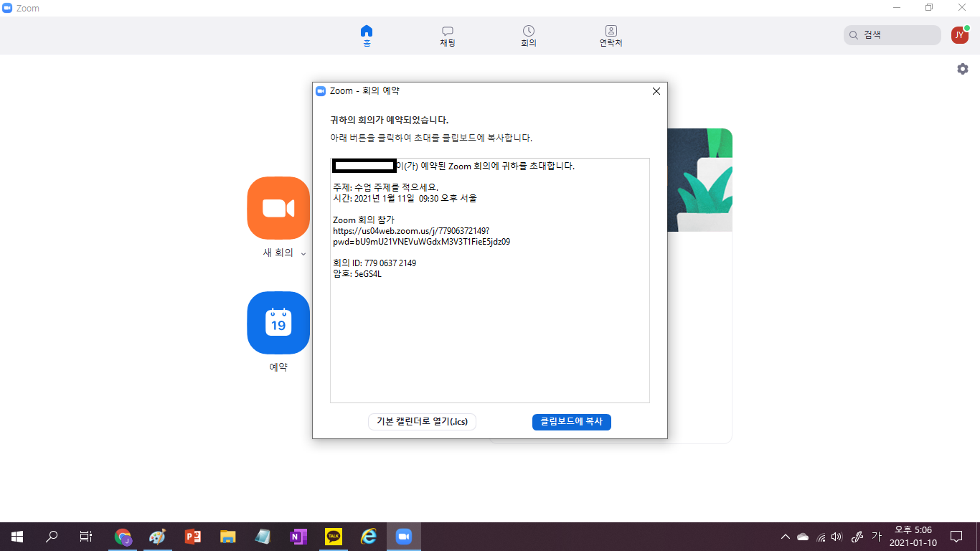Open PowerPoint from the taskbar
Image resolution: width=980 pixels, height=551 pixels.
[192, 536]
